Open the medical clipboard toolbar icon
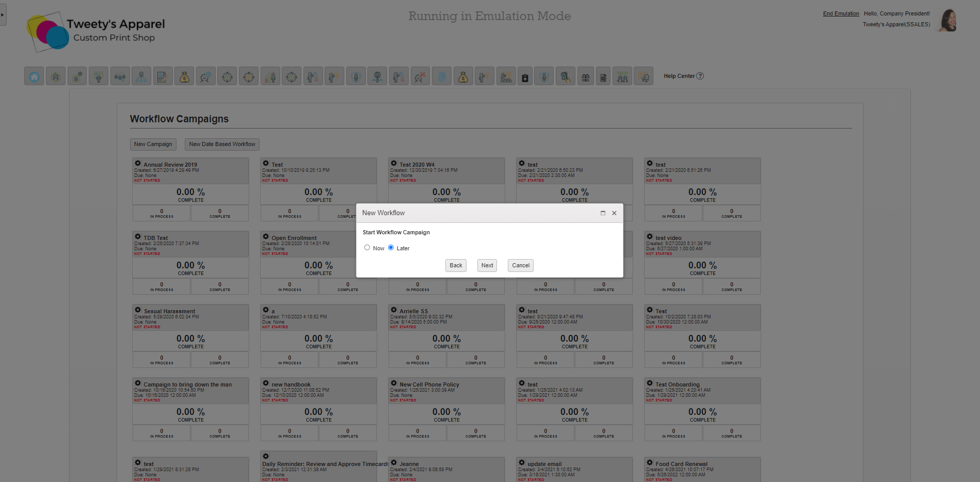The height and width of the screenshot is (482, 980). (x=525, y=77)
